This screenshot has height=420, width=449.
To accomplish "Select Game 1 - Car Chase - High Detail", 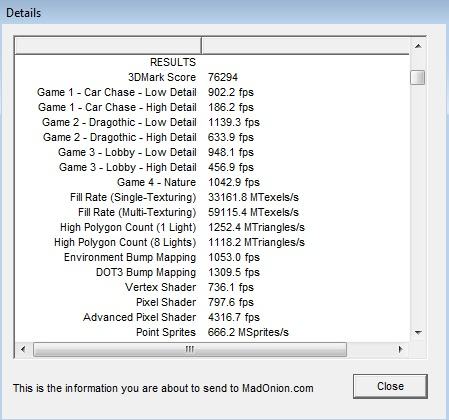I will click(117, 107).
